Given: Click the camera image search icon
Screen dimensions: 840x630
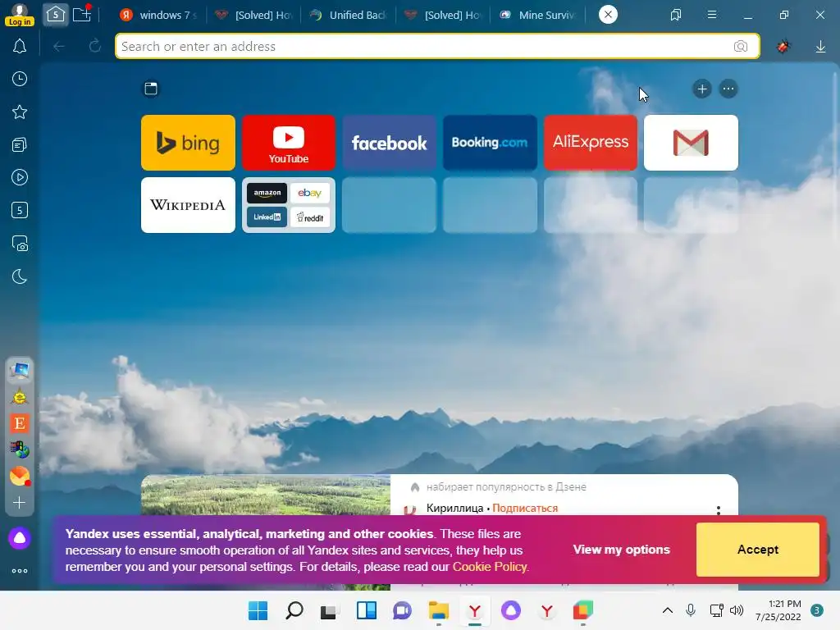Looking at the screenshot, I should point(741,47).
